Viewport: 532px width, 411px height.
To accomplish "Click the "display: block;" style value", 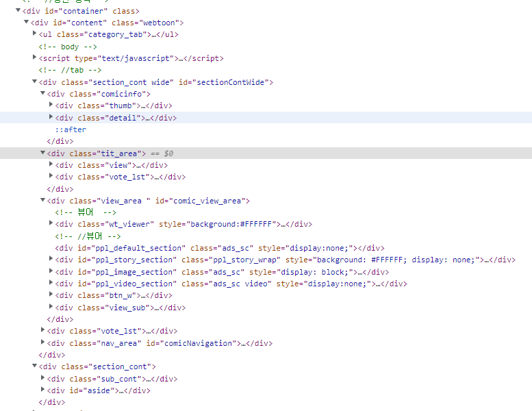I will 312,272.
